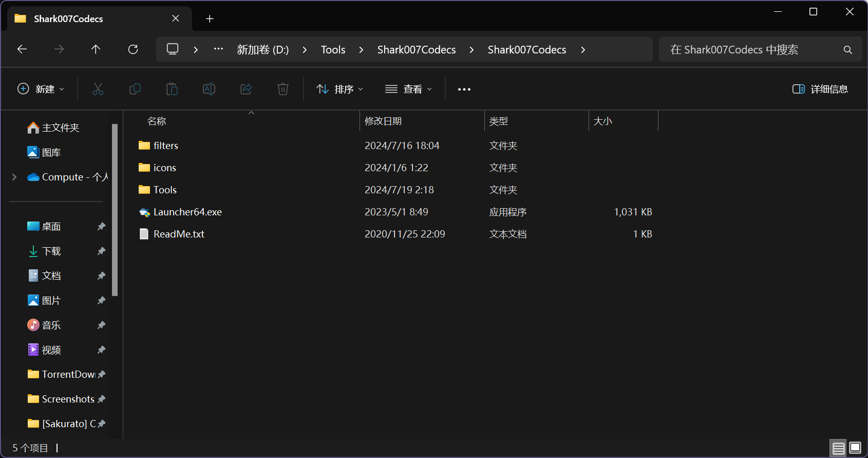Viewport: 868px width, 458px height.
Task: Open the 排序 sort dropdown
Action: click(340, 89)
